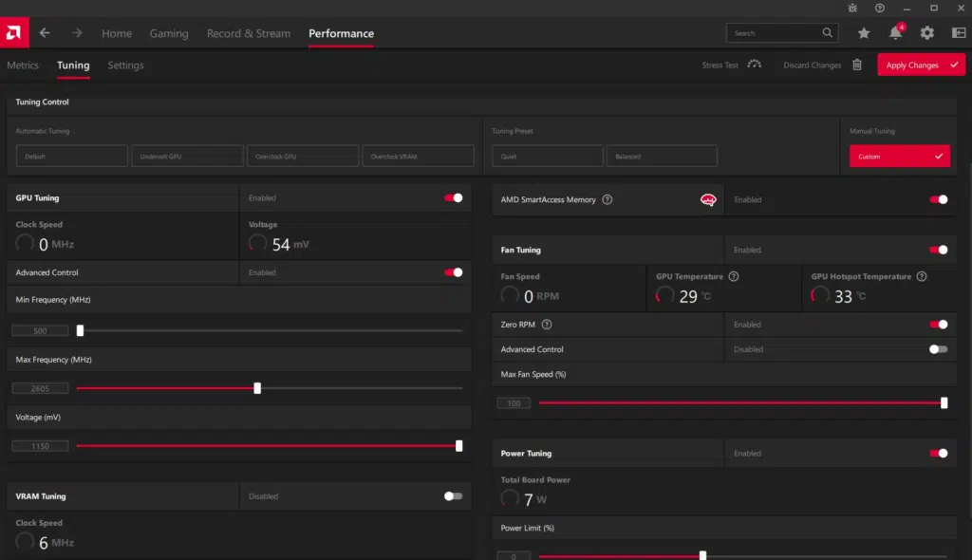Choose the Overclock VRAM option

point(418,157)
